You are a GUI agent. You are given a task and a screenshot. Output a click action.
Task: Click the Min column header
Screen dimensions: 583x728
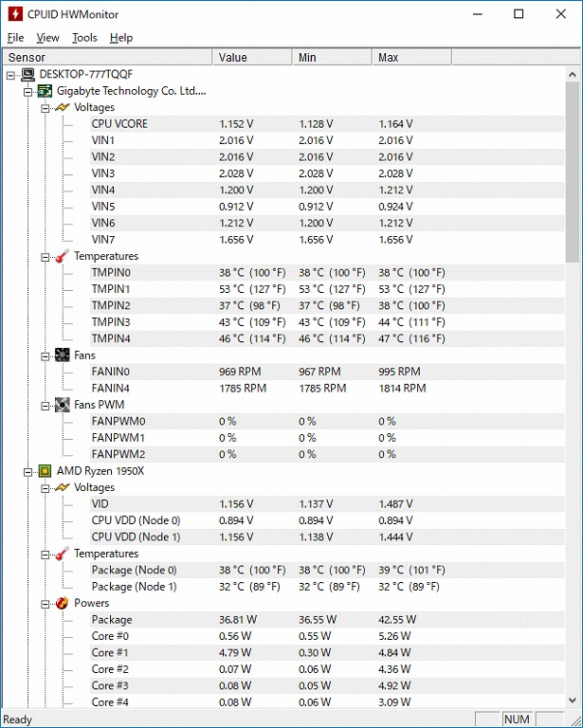(333, 57)
